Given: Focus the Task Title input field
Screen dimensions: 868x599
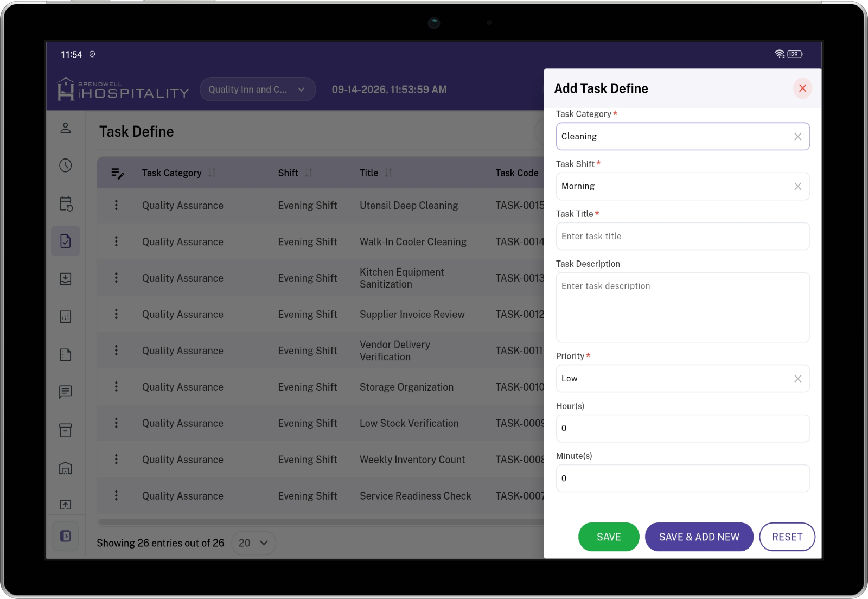Looking at the screenshot, I should click(x=682, y=237).
